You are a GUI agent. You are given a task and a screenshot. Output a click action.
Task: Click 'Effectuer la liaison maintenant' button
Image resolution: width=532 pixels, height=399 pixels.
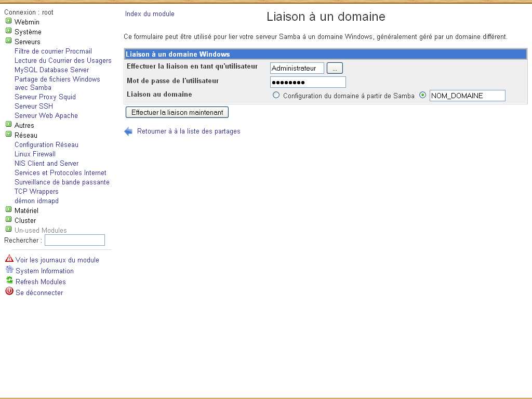(x=177, y=112)
